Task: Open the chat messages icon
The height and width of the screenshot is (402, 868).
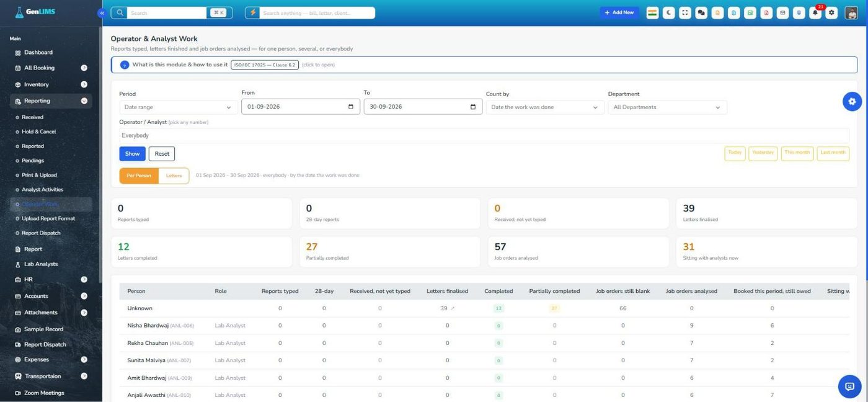Action: tap(701, 12)
